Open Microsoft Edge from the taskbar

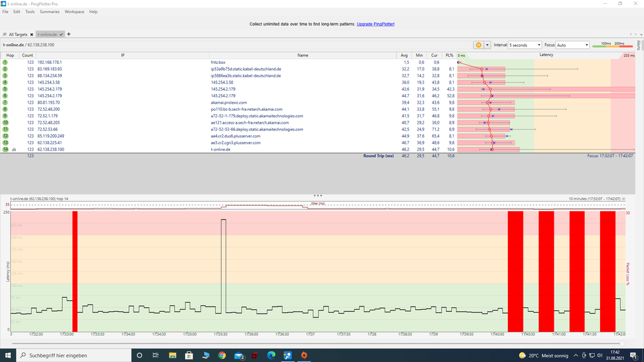click(x=271, y=355)
